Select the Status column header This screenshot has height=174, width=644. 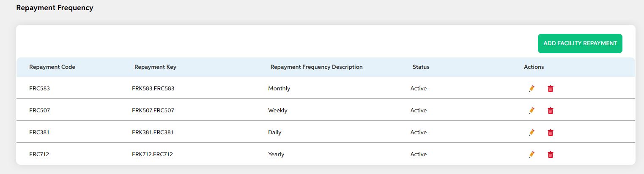pos(421,67)
